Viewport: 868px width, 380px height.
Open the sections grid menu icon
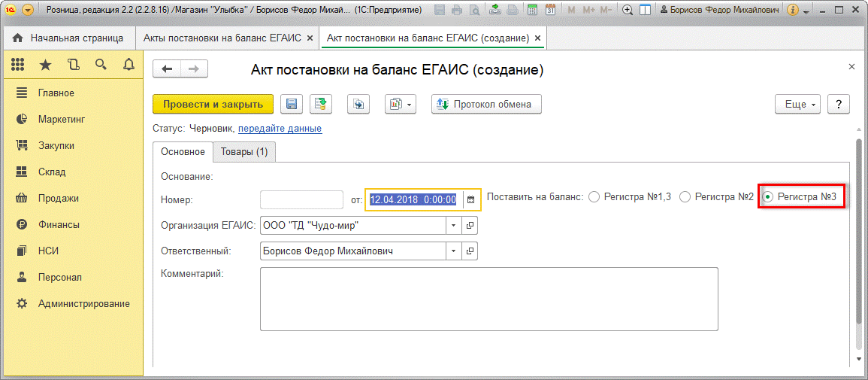click(18, 65)
